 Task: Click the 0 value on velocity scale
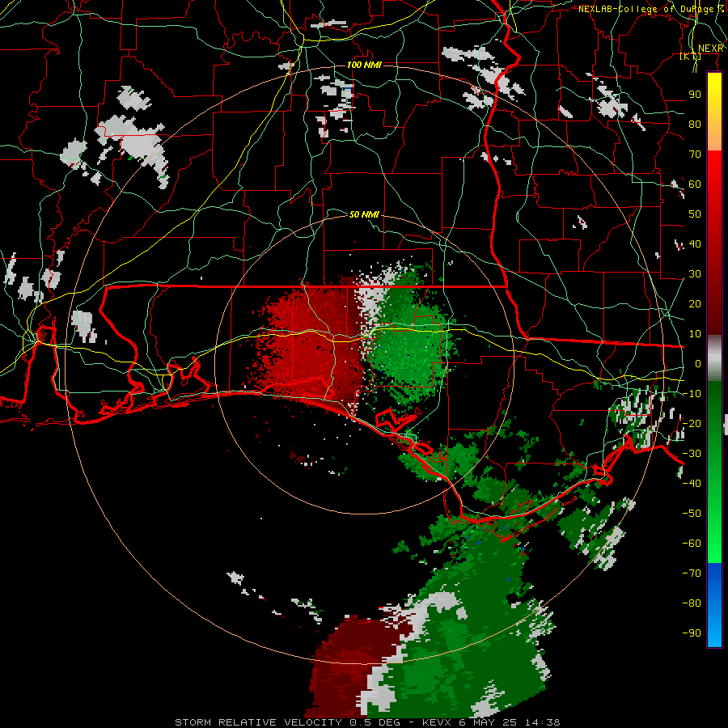click(x=698, y=363)
